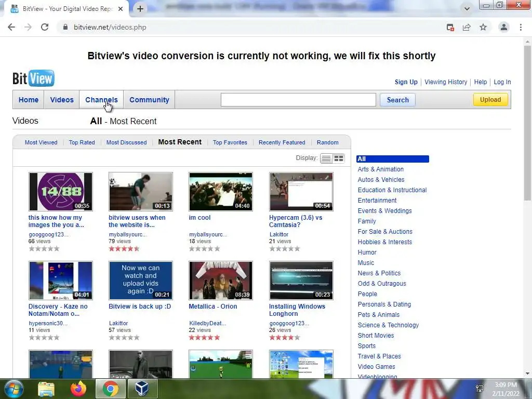Select Video Games category
The image size is (532, 399).
(x=376, y=367)
